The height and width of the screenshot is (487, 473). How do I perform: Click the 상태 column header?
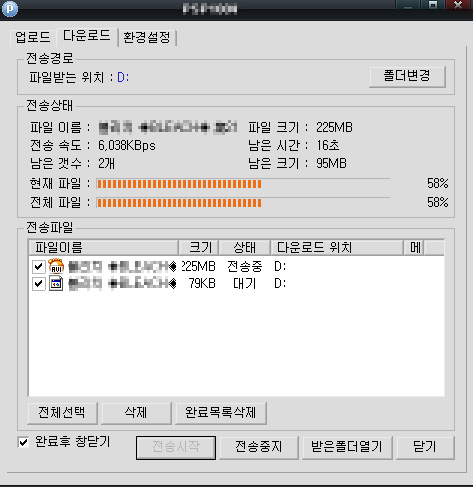(244, 248)
